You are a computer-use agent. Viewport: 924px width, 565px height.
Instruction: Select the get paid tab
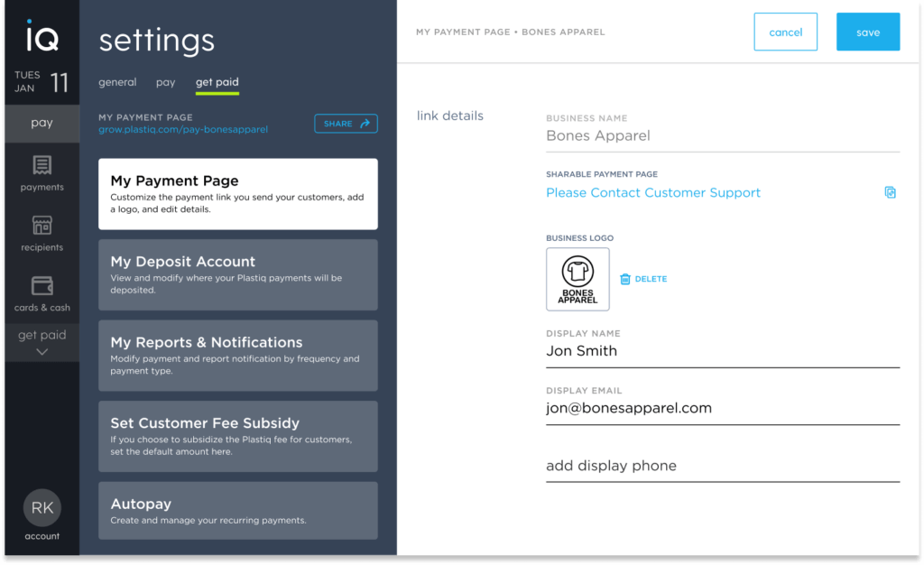(x=217, y=81)
